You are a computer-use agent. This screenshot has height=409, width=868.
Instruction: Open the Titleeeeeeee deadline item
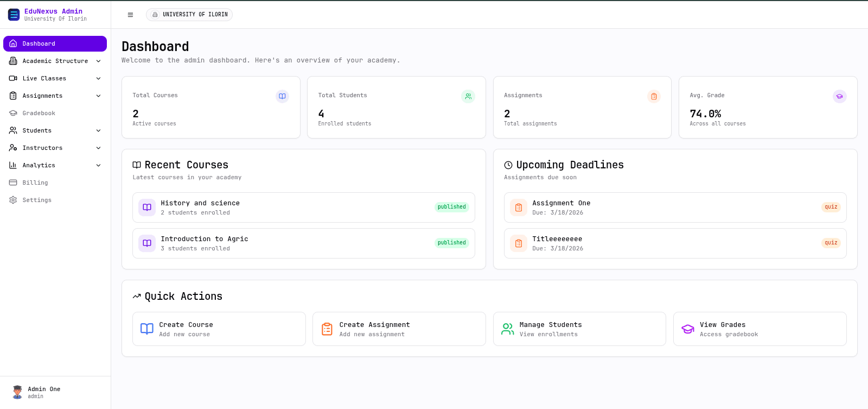pyautogui.click(x=675, y=243)
